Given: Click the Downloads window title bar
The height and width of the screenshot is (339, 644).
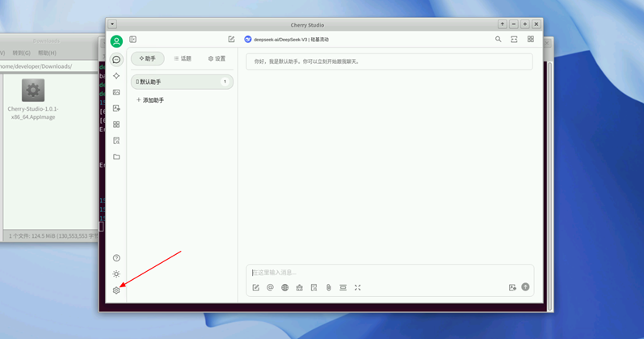Looking at the screenshot, I should coord(48,40).
